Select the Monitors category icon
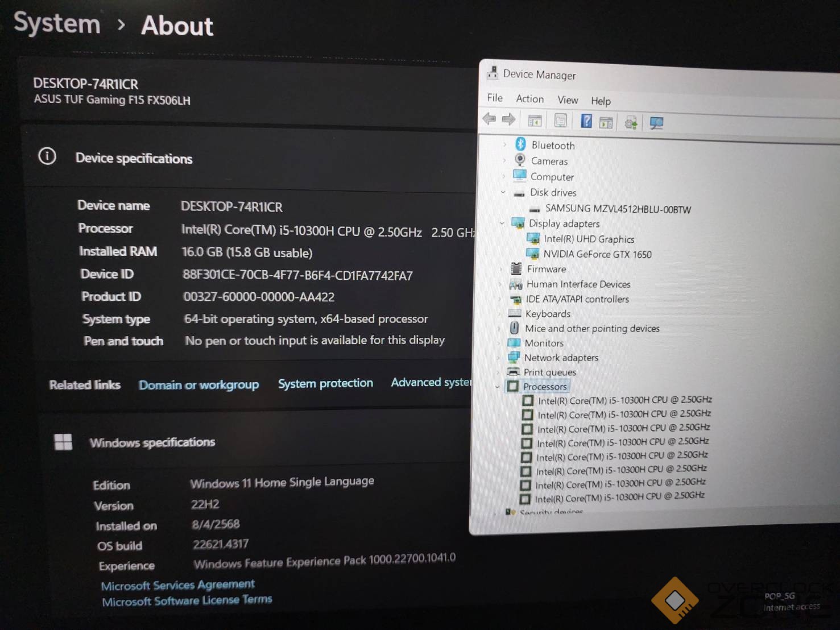 pyautogui.click(x=514, y=342)
